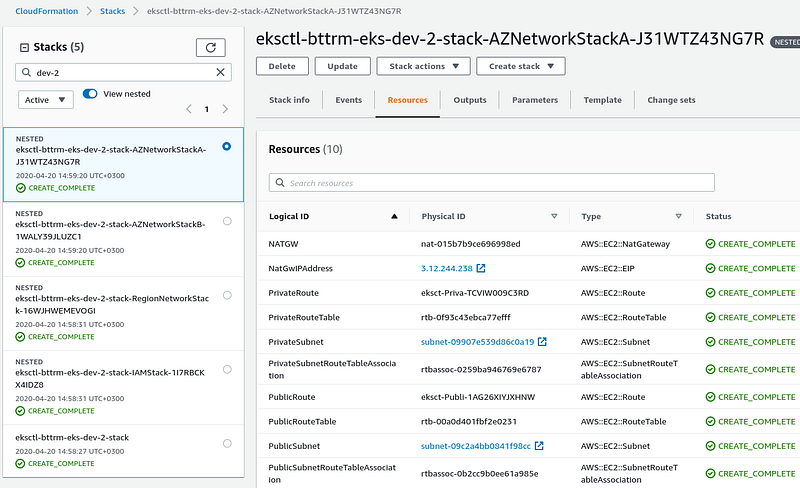This screenshot has width=800, height=488.
Task: Go to next page of stacks
Action: pyautogui.click(x=225, y=109)
